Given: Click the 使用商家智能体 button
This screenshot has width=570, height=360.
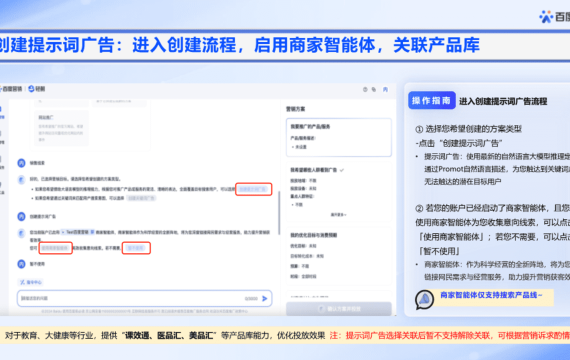Looking at the screenshot, I should coord(55,248).
